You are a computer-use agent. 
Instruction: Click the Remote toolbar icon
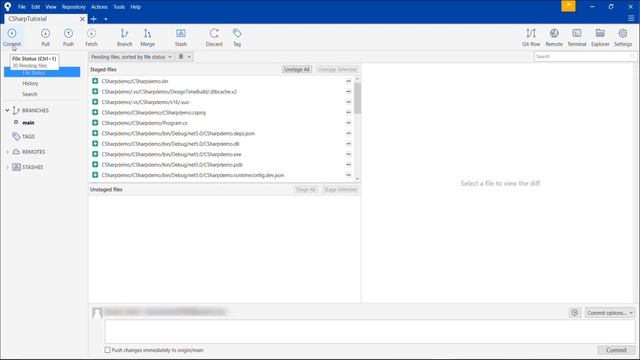554,37
